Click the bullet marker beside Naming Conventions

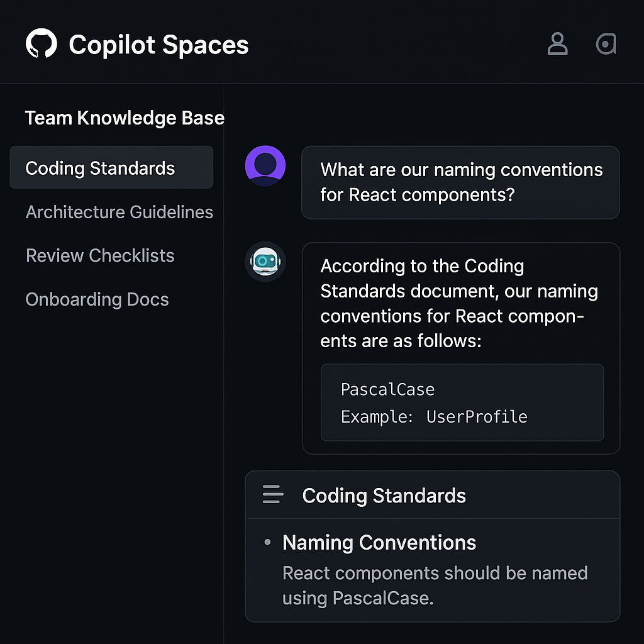tap(269, 542)
